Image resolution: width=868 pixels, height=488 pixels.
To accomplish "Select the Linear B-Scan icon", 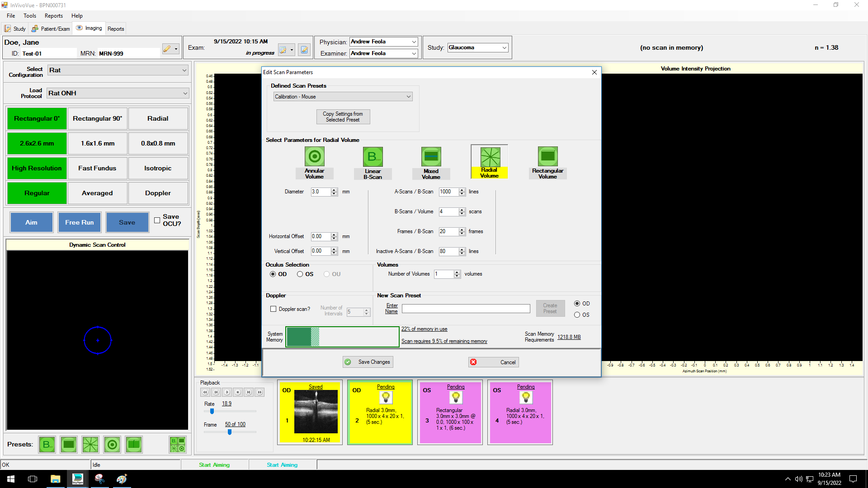I will tap(373, 157).
